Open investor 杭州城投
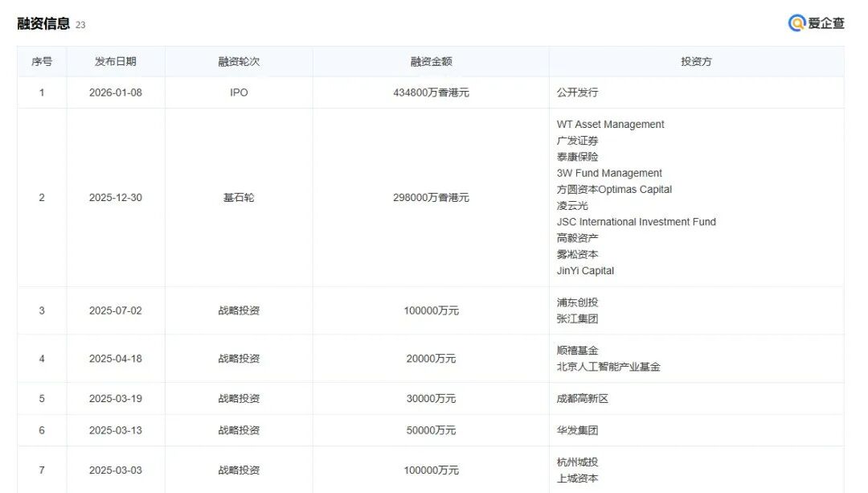The width and height of the screenshot is (868, 493). (x=577, y=462)
